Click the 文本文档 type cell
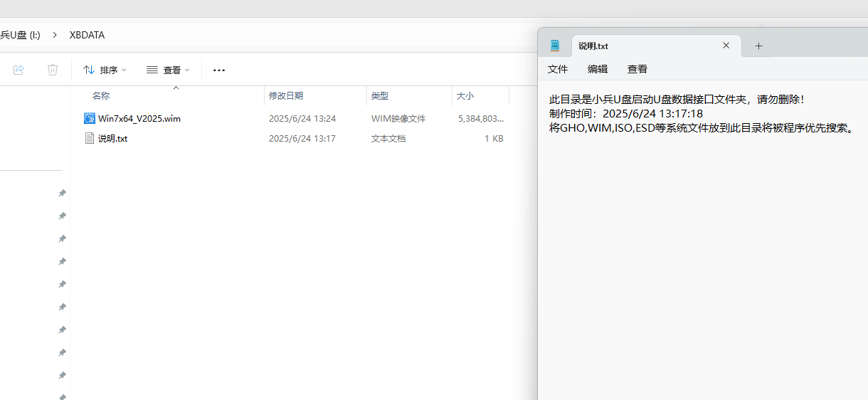Image resolution: width=868 pixels, height=400 pixels. pos(388,139)
